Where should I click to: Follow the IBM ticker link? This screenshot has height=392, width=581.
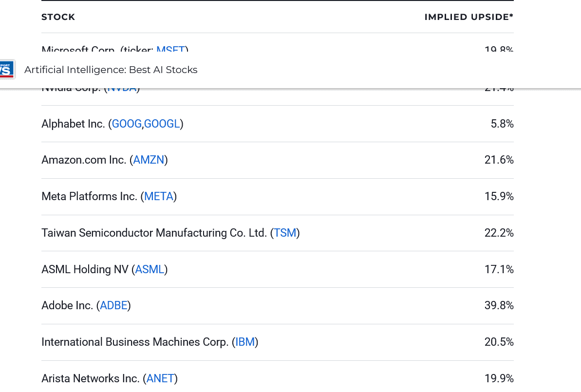point(244,342)
